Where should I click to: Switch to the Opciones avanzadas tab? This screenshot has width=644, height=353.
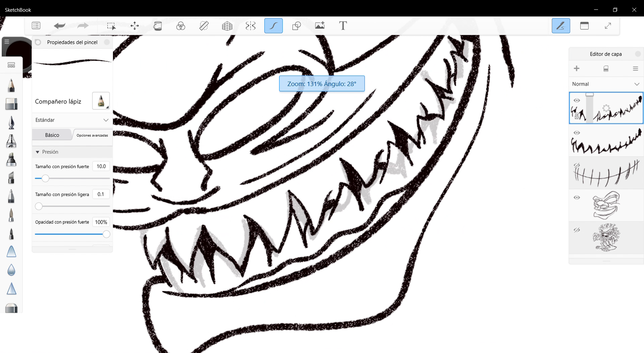92,136
